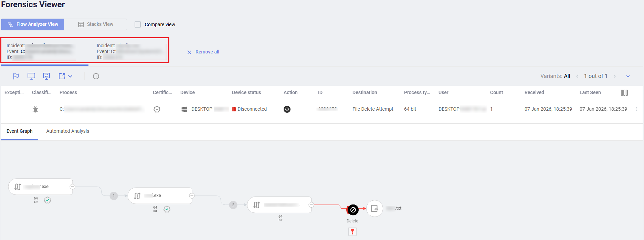The height and width of the screenshot is (240, 644).
Task: Click the blocked Delete action node
Action: [x=353, y=209]
